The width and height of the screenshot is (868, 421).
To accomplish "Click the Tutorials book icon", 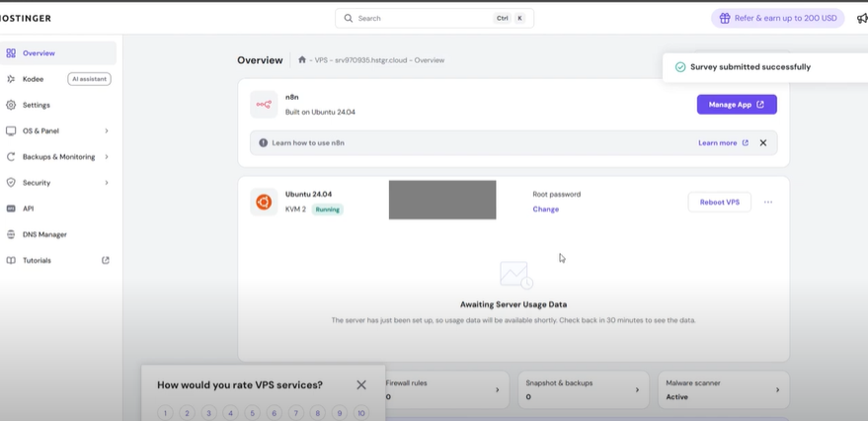I will pyautogui.click(x=11, y=260).
